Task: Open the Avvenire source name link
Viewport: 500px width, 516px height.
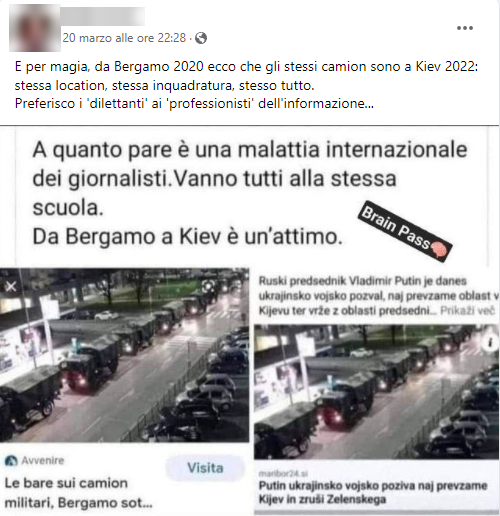Action: [43, 461]
